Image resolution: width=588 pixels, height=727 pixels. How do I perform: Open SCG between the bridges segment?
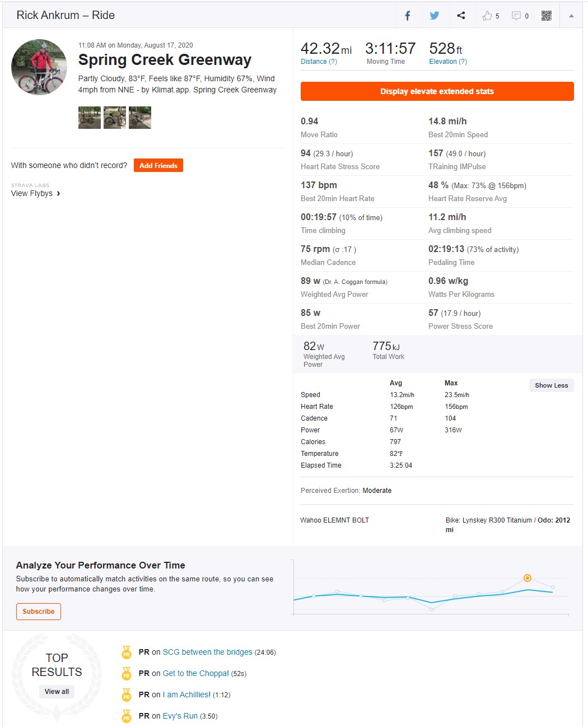(x=207, y=652)
